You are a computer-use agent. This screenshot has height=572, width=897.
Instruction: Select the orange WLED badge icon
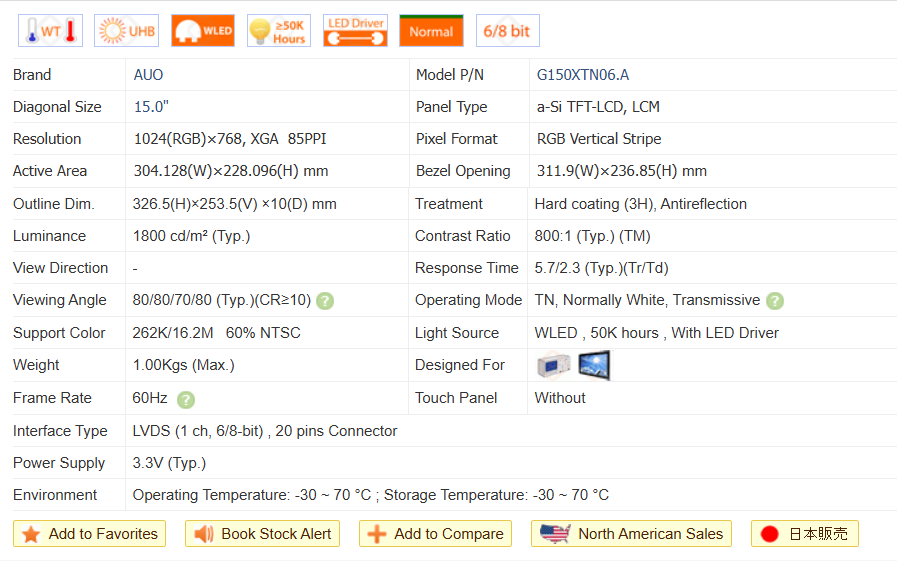coord(203,31)
